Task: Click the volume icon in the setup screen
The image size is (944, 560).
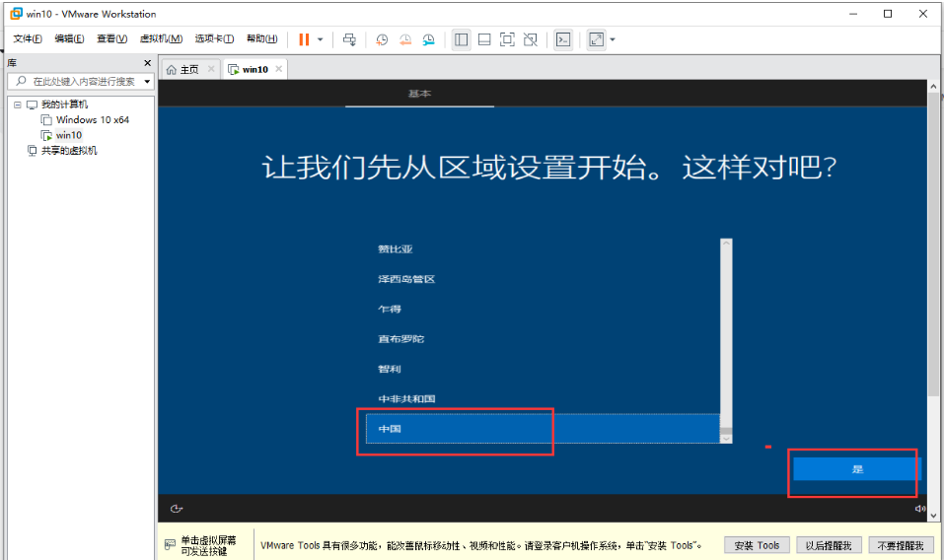Action: click(x=920, y=509)
